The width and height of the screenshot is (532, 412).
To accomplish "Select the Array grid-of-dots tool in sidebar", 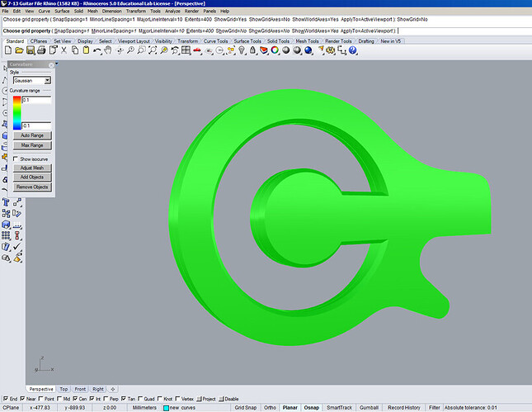I will (6, 235).
